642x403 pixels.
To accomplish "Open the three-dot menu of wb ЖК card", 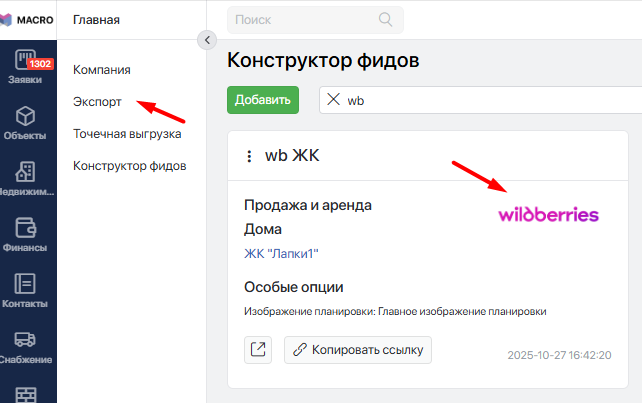I will [249, 156].
